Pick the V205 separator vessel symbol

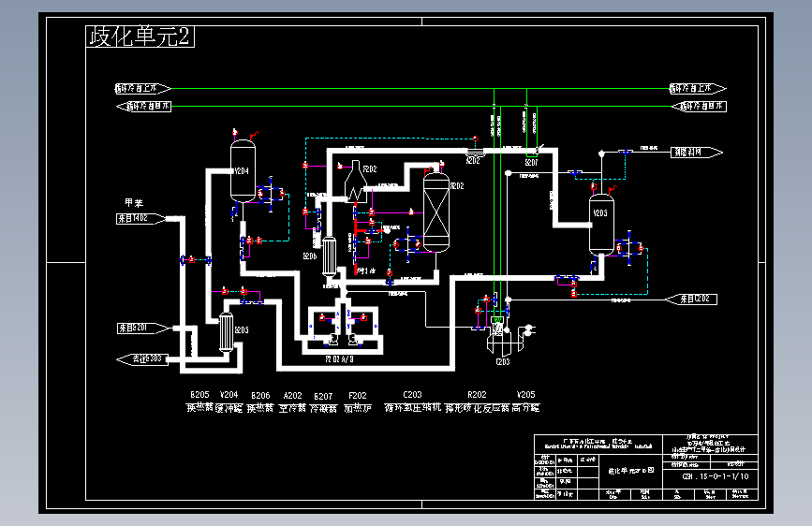pyautogui.click(x=601, y=225)
